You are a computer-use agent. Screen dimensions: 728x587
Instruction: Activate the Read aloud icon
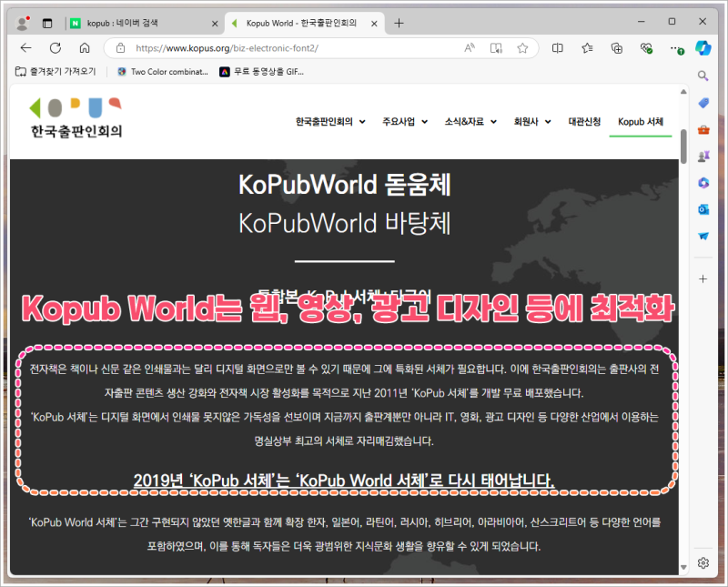(470, 48)
